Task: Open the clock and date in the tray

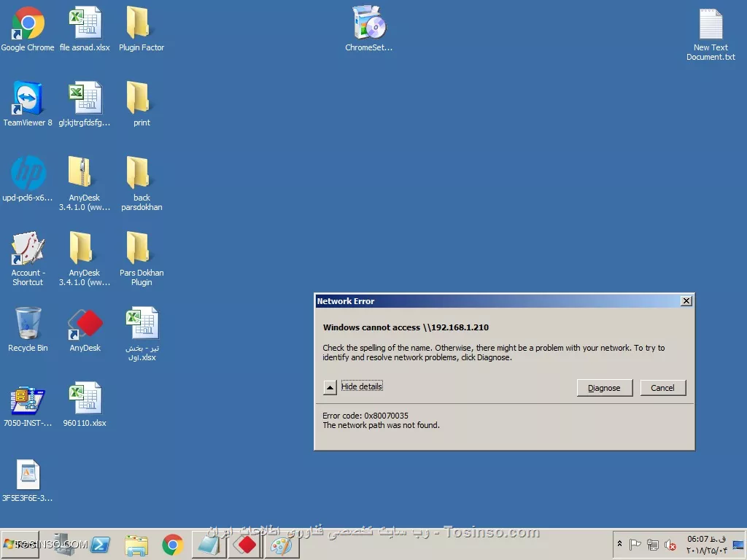Action: pyautogui.click(x=706, y=544)
